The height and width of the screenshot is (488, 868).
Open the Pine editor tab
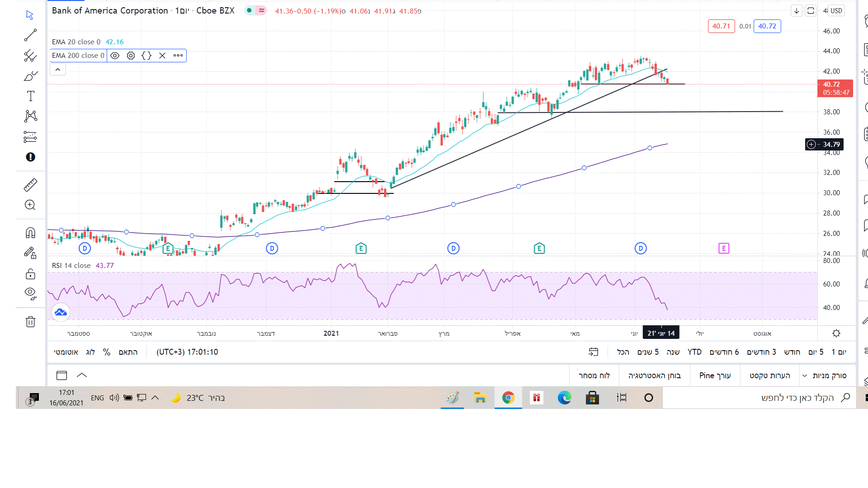tap(715, 375)
